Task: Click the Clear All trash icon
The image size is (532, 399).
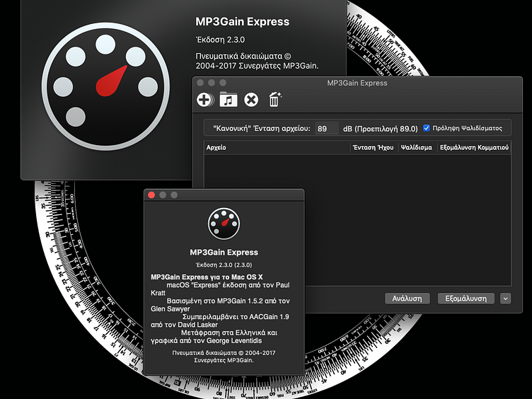Action: (274, 100)
